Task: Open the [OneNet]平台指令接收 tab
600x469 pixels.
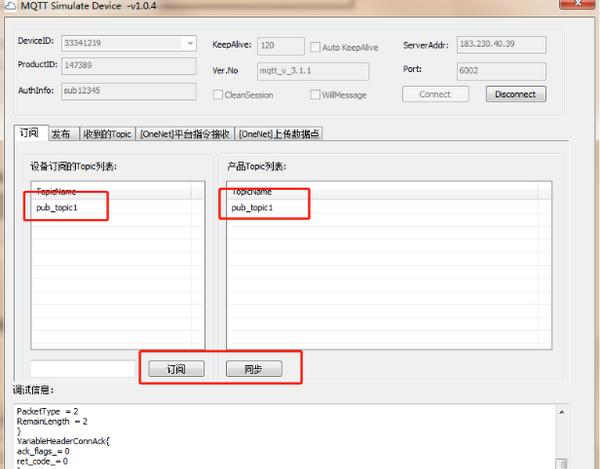Action: [185, 134]
